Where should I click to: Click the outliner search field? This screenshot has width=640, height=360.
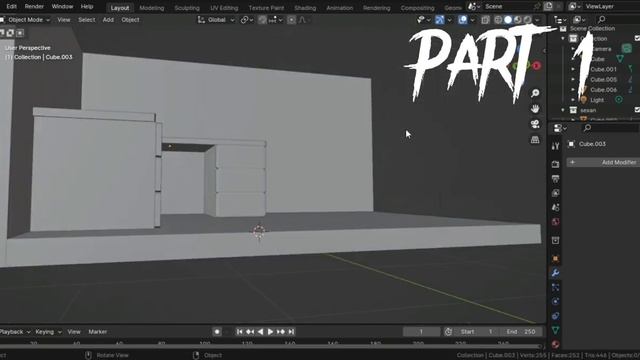(x=618, y=20)
